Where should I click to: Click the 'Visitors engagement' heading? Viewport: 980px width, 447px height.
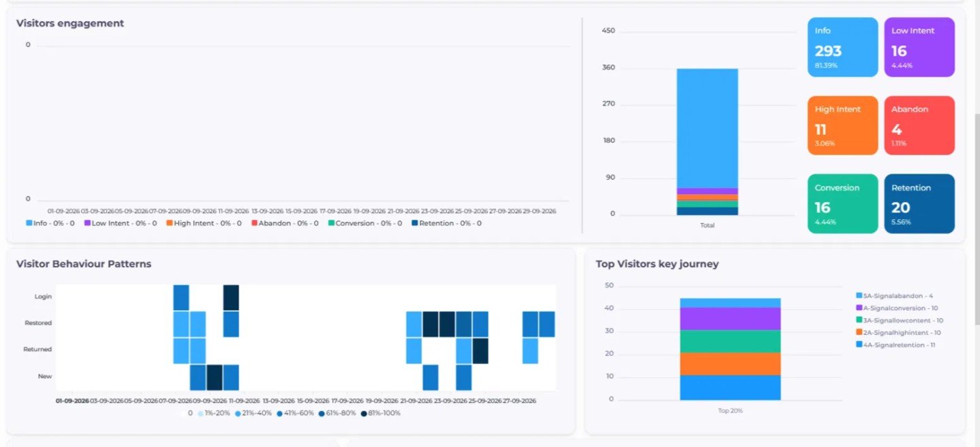[70, 23]
